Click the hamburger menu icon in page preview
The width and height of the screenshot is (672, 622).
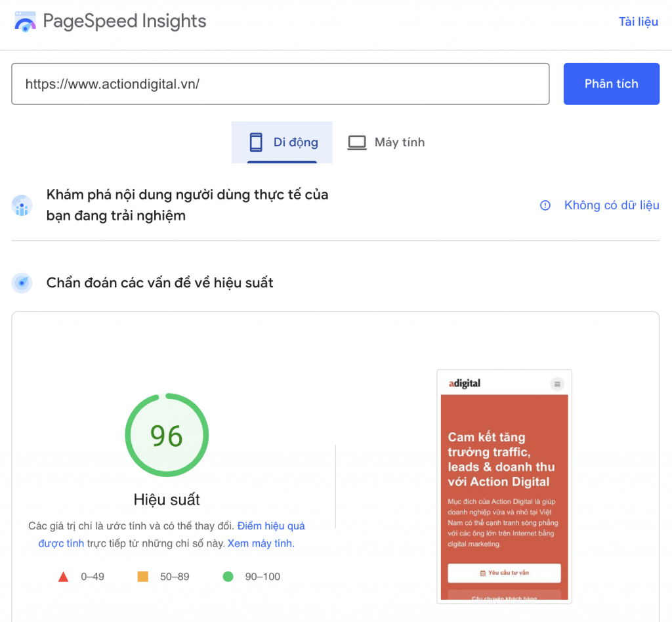(x=557, y=384)
